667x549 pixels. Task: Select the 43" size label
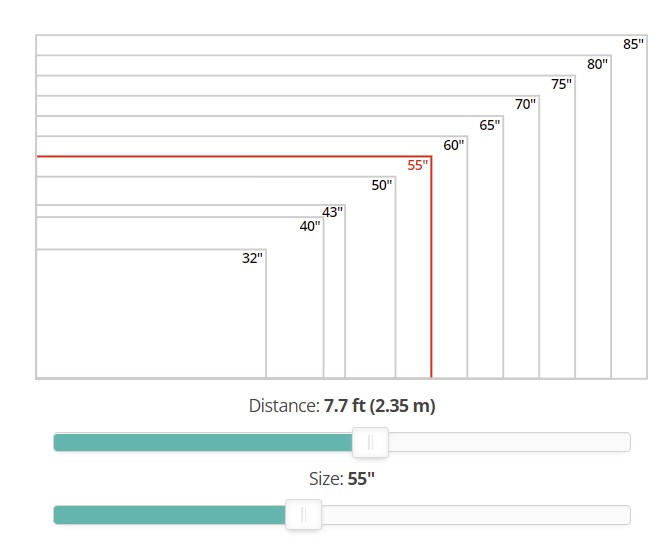[332, 212]
